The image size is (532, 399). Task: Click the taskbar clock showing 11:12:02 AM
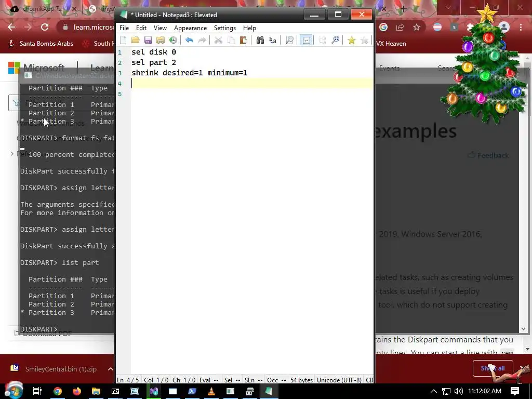tap(485, 391)
